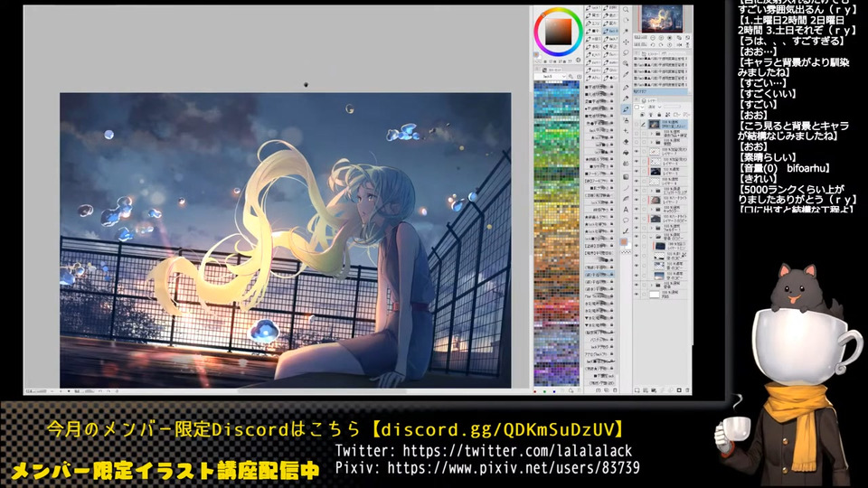The width and height of the screenshot is (868, 488).
Task: Click the Navigator zoom out icon
Action: [653, 38]
